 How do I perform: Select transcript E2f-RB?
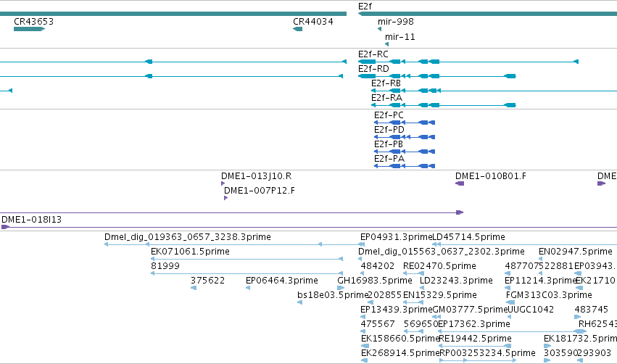[x=494, y=91]
